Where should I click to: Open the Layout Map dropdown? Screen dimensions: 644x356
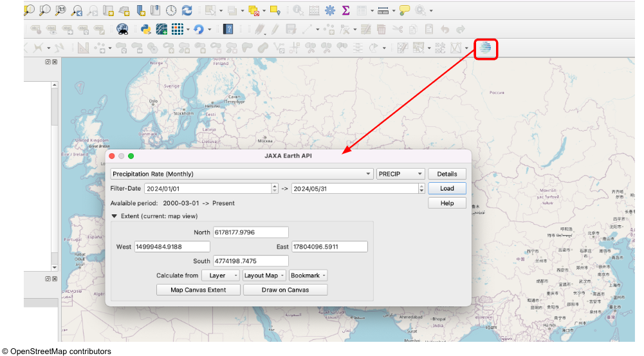264,276
